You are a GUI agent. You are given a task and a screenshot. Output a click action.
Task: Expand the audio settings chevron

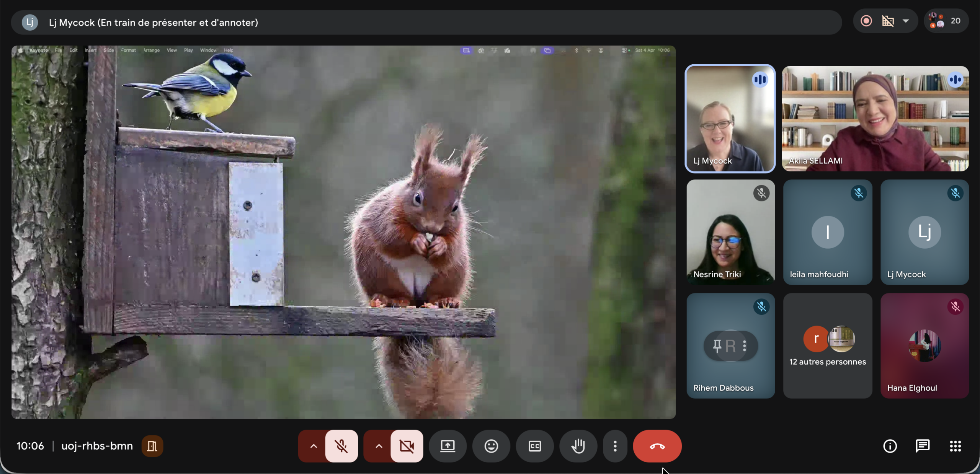pyautogui.click(x=313, y=446)
